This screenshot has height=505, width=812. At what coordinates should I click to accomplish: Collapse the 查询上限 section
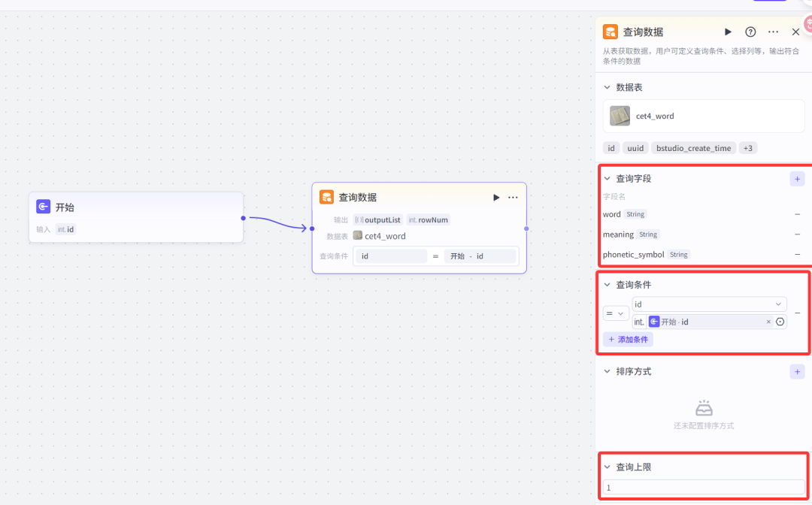pyautogui.click(x=607, y=467)
